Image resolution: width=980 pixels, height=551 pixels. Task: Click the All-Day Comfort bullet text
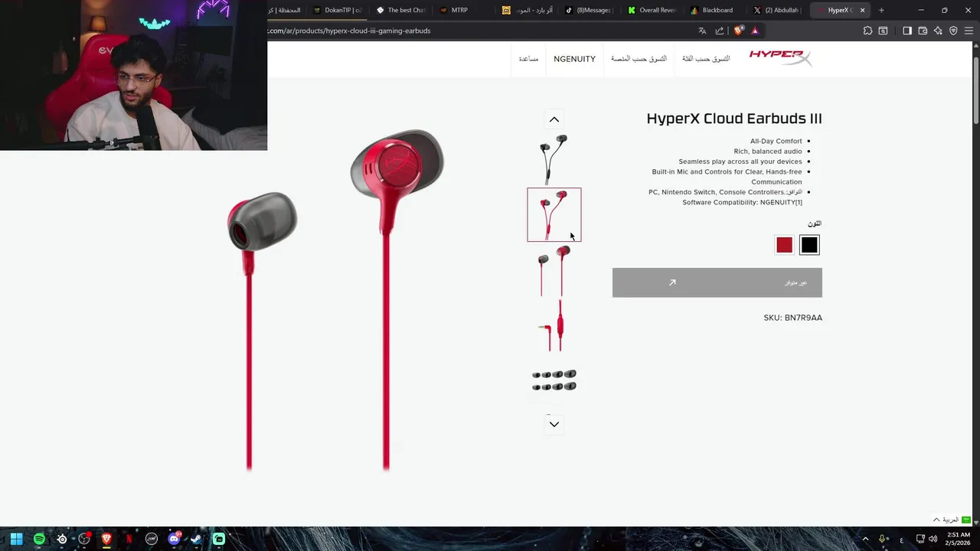tap(776, 141)
